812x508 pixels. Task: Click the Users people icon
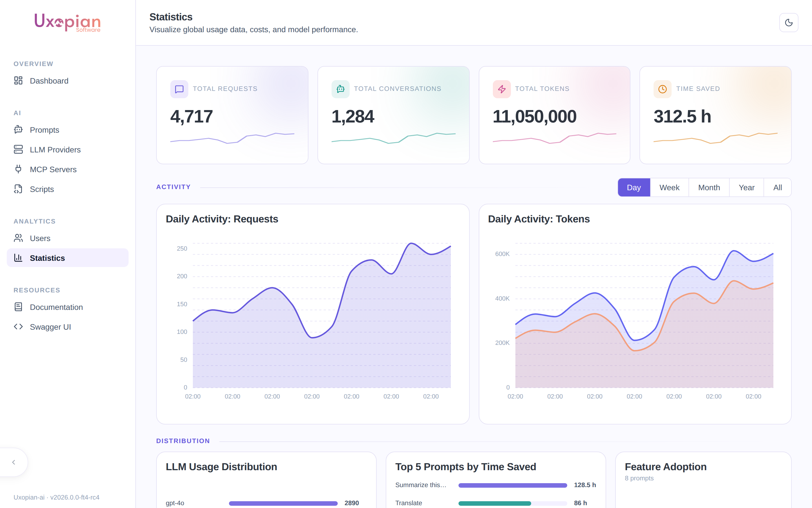tap(18, 238)
